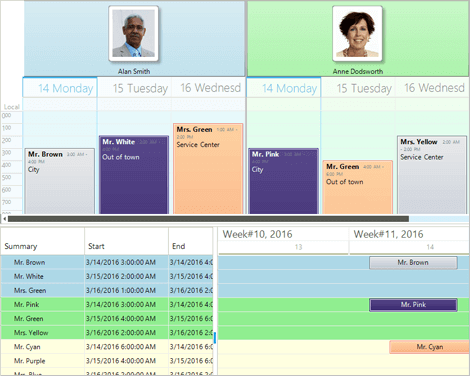Image resolution: width=470 pixels, height=376 pixels.
Task: Click end cell for Mrs. Yellow row
Action: click(191, 333)
